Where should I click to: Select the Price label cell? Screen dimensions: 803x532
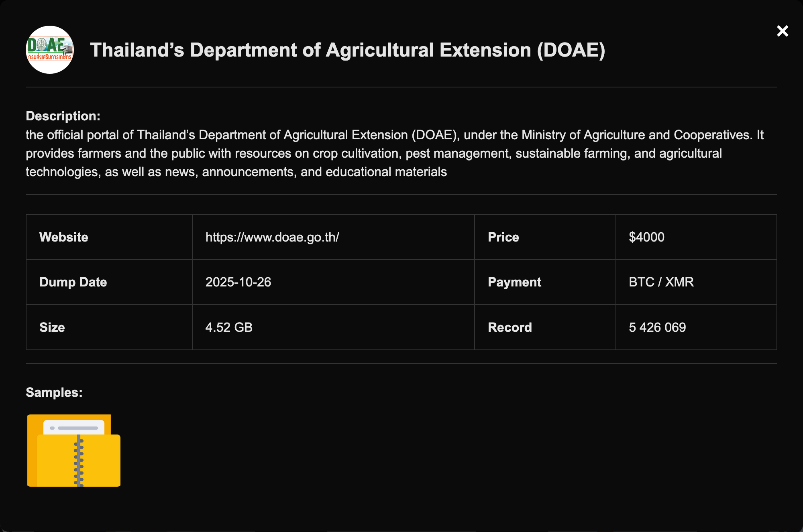[503, 237]
